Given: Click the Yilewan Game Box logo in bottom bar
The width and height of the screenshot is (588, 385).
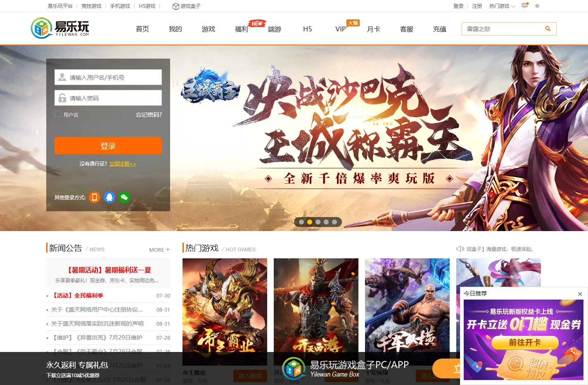Looking at the screenshot, I should (294, 368).
